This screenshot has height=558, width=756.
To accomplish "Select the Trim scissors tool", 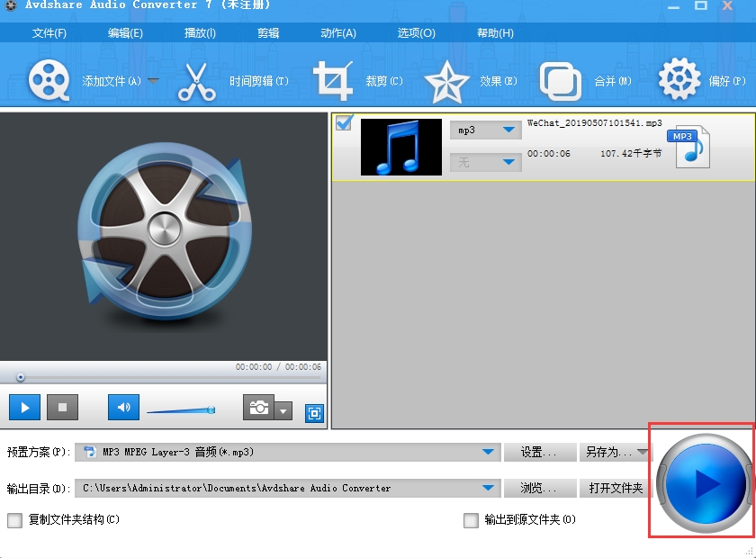I will [x=197, y=82].
